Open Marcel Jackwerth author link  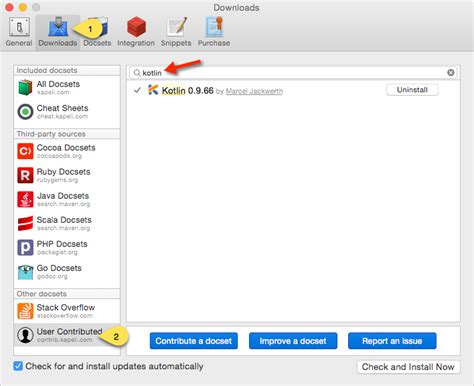click(x=254, y=91)
